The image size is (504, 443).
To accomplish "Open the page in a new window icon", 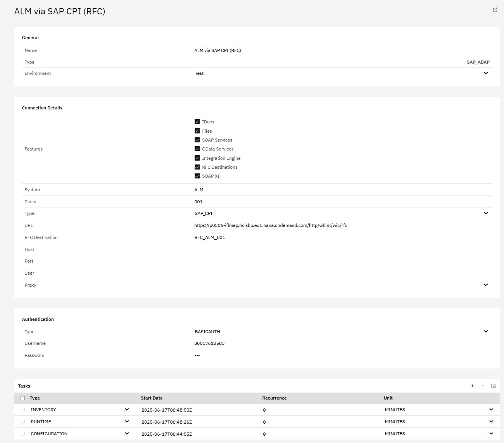I will (495, 10).
